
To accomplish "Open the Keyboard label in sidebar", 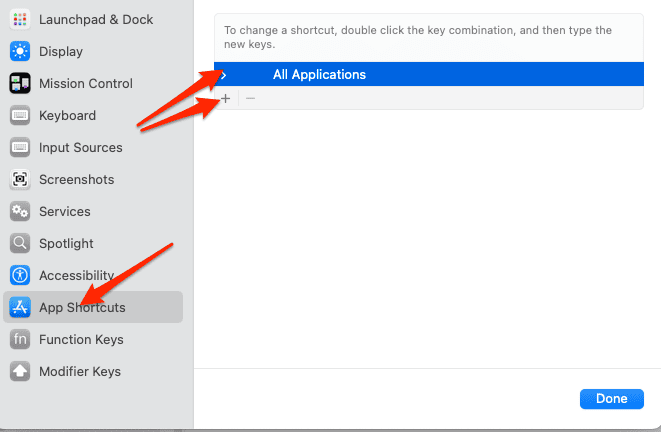I will [67, 115].
